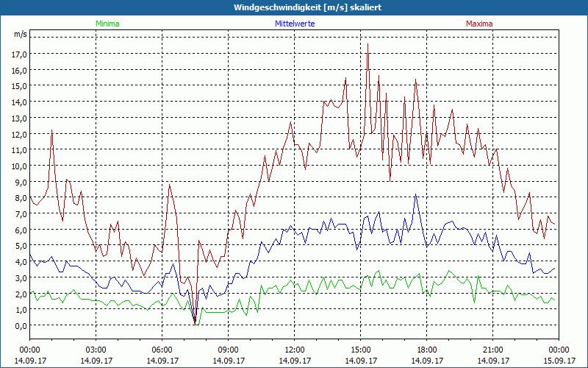588x368 pixels.
Task: Click the m/s unit label on y-axis
Action: 20,35
